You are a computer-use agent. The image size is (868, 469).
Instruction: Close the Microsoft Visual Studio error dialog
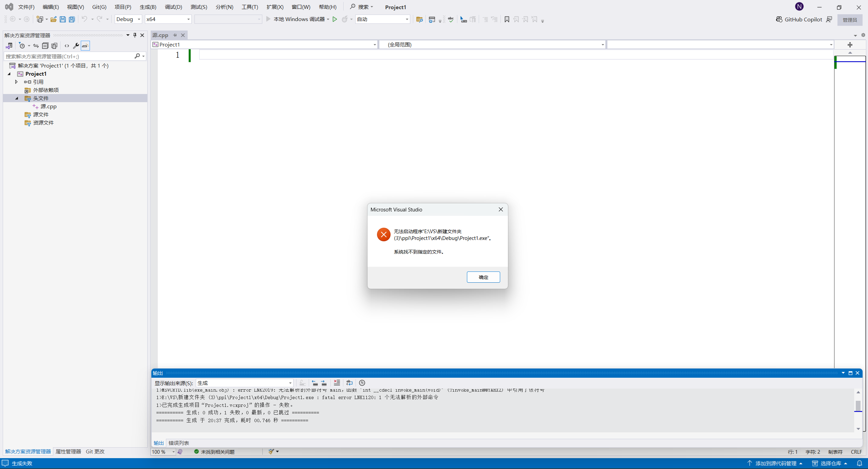click(501, 209)
